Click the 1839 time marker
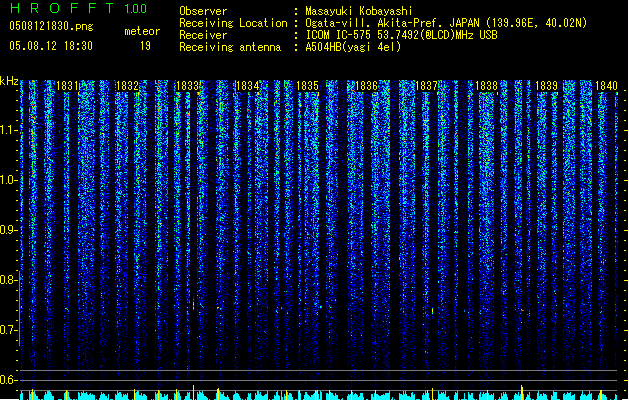Screen dimensions: 629x400 click(546, 86)
